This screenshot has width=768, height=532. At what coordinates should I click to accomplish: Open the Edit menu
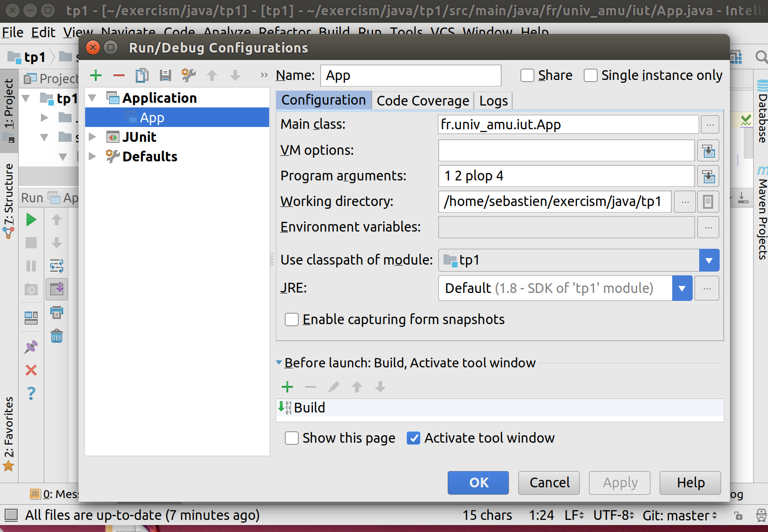43,32
